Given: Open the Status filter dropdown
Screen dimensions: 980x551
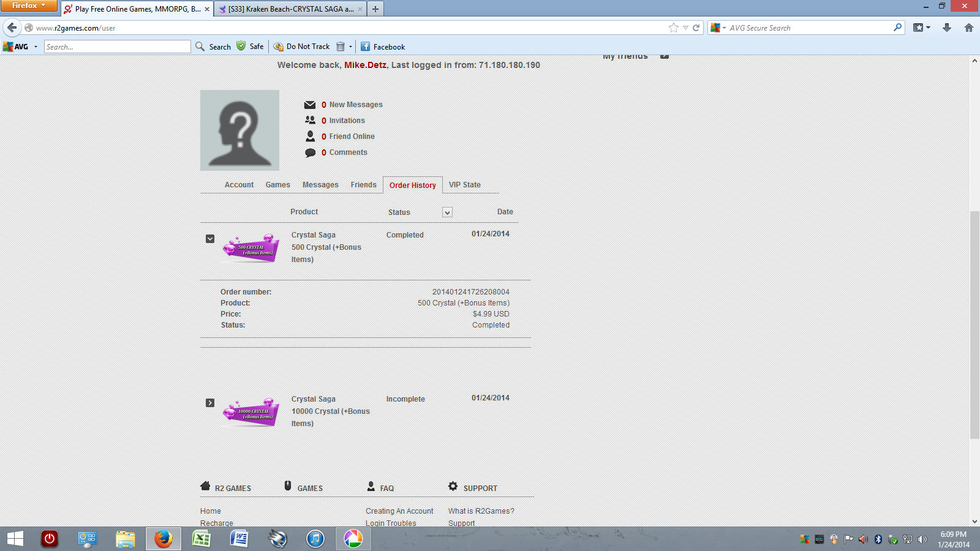Looking at the screenshot, I should click(447, 212).
